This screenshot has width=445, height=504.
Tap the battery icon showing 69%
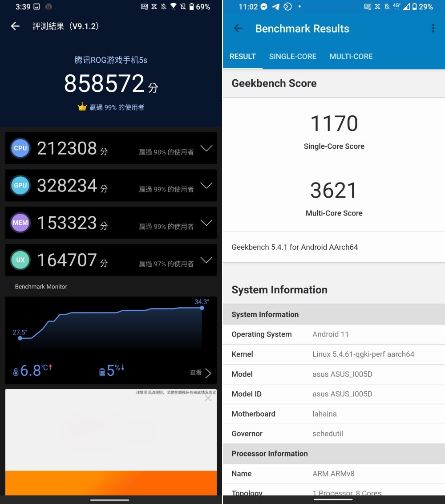coord(191,6)
